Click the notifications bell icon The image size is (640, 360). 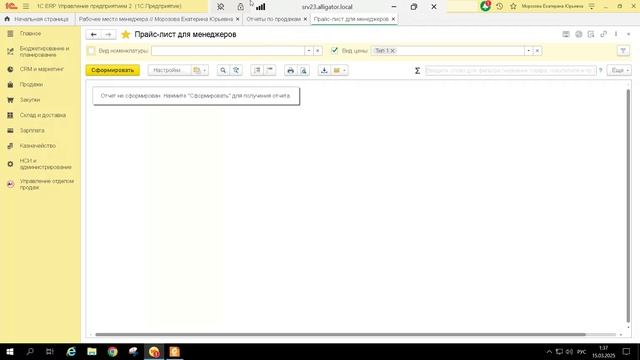point(485,6)
